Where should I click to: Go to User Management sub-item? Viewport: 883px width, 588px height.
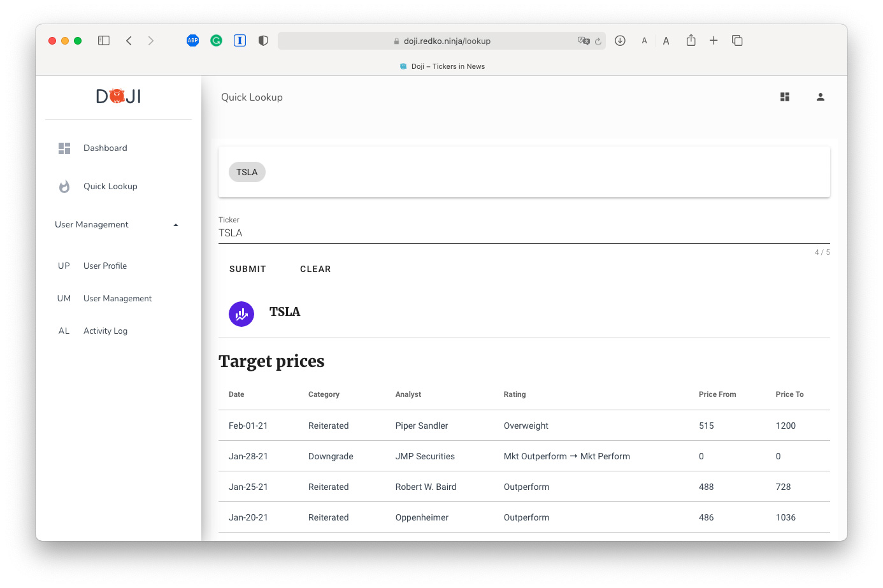pos(117,299)
